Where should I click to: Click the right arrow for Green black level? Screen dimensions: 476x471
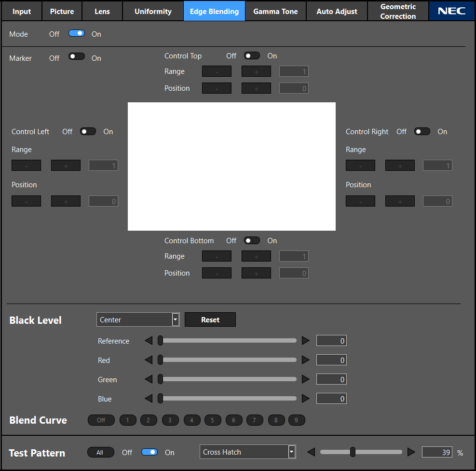(x=305, y=379)
